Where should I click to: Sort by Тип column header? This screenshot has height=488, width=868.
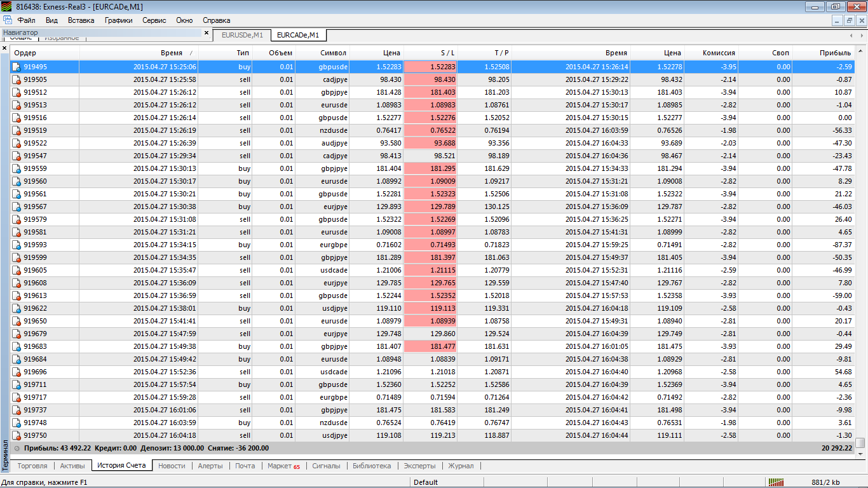[225, 53]
